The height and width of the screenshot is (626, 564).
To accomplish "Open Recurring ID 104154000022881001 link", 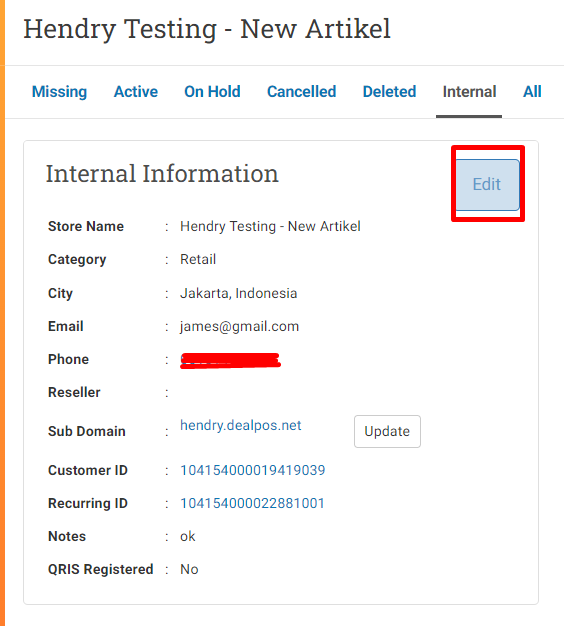I will click(252, 503).
